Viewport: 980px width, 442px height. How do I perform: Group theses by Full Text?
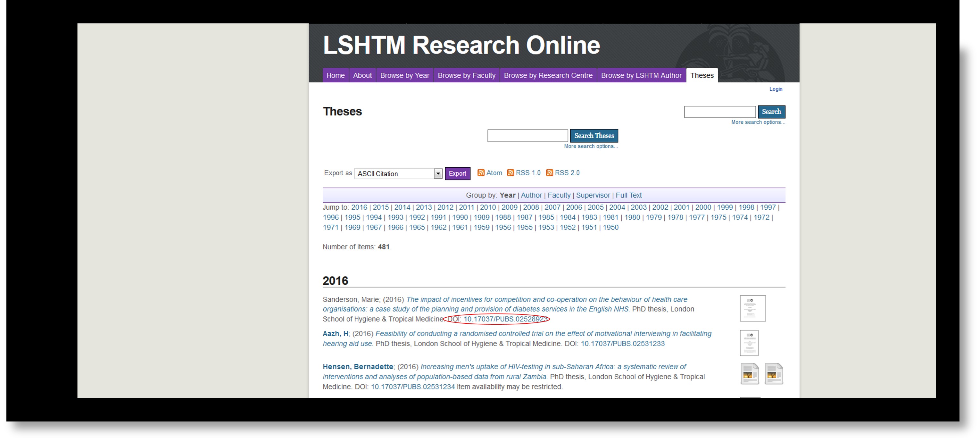tap(628, 195)
